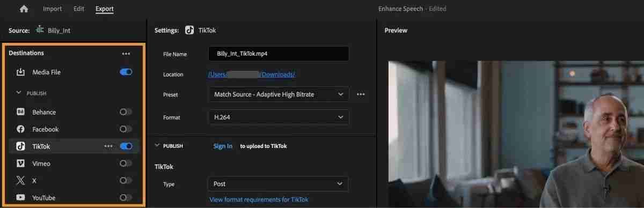Collapse the PUBLISH settings section
Viewport: 644px width, 208px height.
coord(157,146)
